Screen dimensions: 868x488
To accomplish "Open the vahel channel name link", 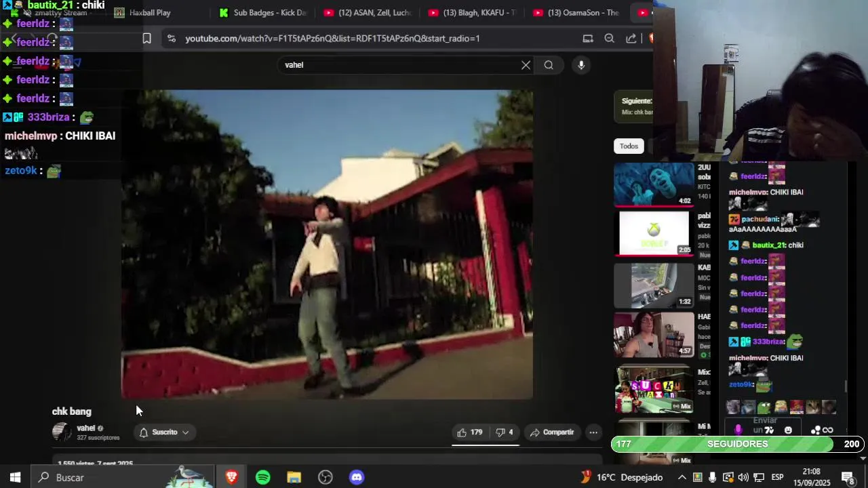I will click(x=86, y=428).
